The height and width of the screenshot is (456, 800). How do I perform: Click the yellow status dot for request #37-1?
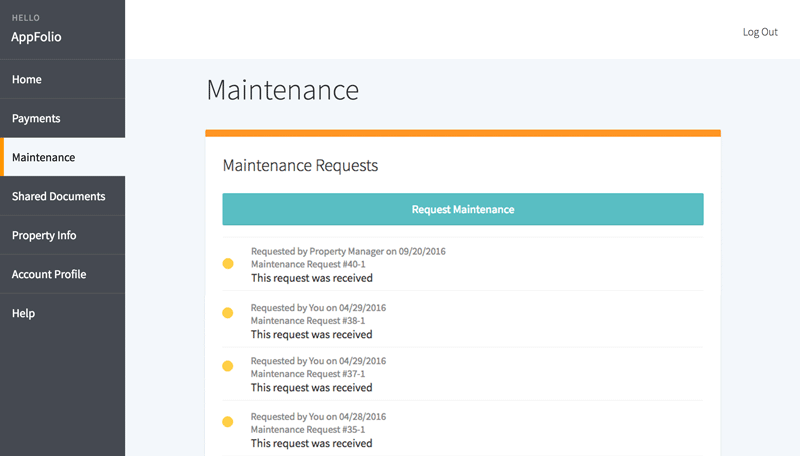[228, 366]
